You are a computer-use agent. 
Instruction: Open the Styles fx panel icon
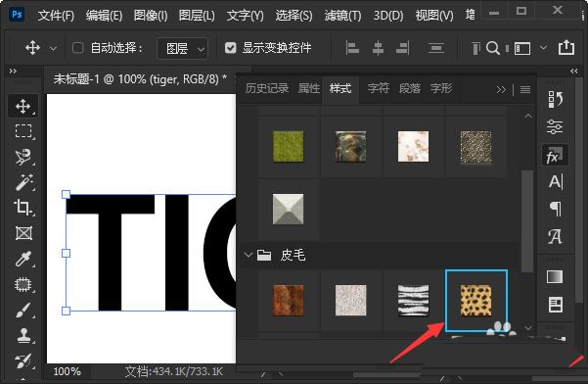click(555, 155)
